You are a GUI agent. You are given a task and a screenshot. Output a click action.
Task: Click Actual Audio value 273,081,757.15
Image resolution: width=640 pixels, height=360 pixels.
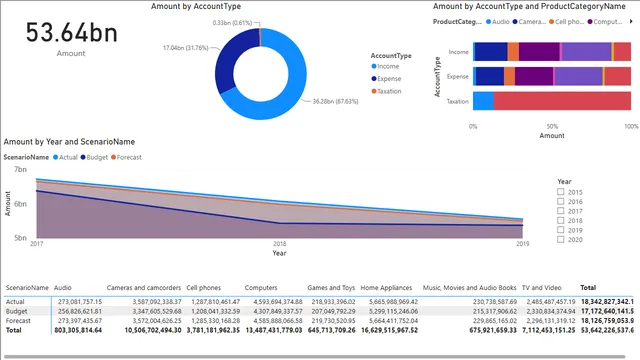pyautogui.click(x=80, y=302)
